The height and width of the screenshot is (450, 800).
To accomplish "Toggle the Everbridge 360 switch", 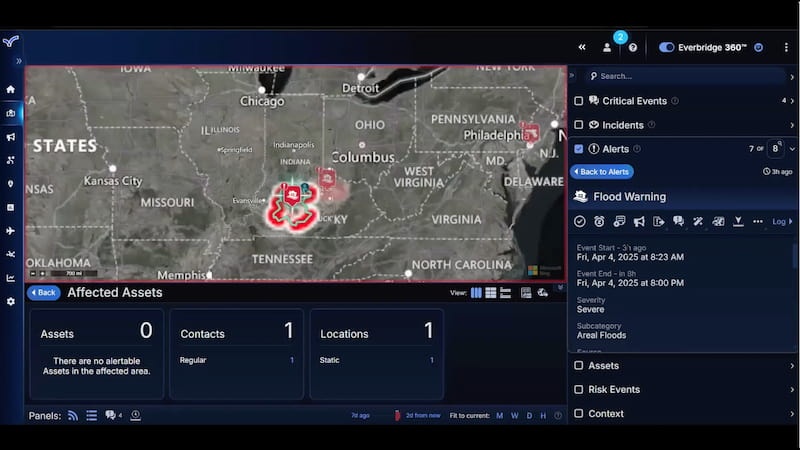I will pyautogui.click(x=667, y=47).
